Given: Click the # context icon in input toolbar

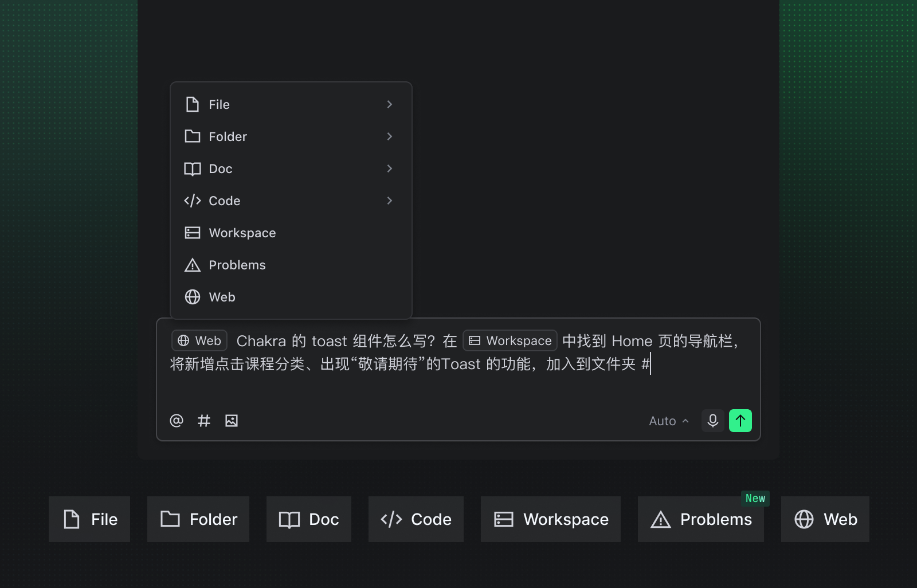Looking at the screenshot, I should tap(204, 421).
